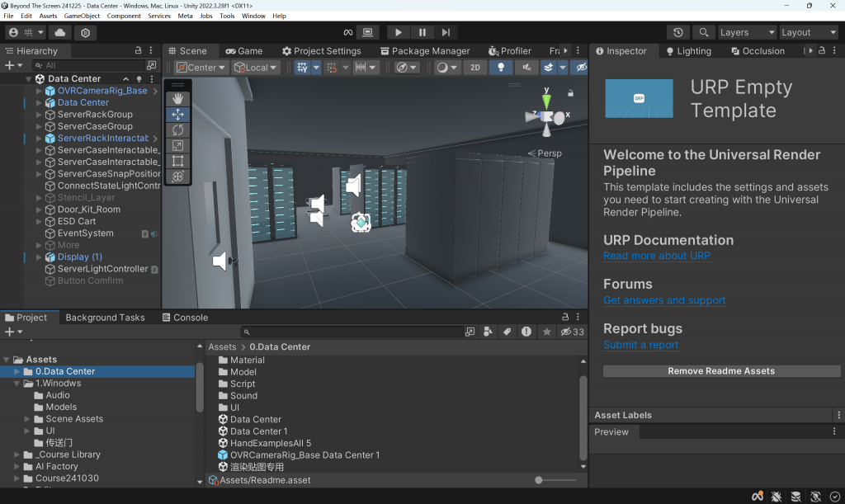Open Get answers and support link
The image size is (845, 504).
664,300
